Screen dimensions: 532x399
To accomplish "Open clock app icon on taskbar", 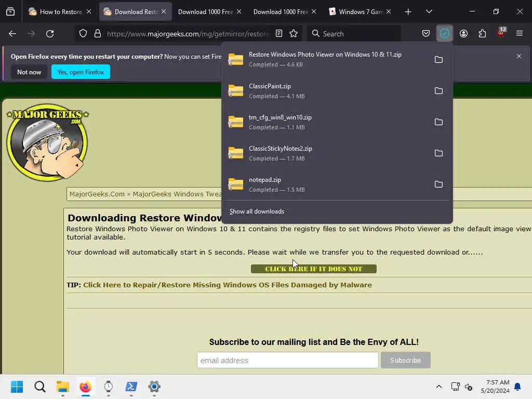I will 108,387.
